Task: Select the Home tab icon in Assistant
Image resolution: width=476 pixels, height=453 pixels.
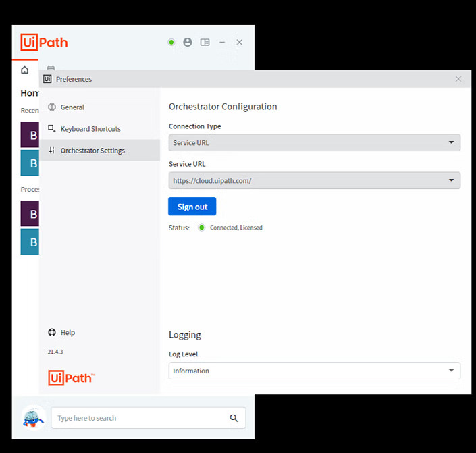Action: tap(24, 70)
